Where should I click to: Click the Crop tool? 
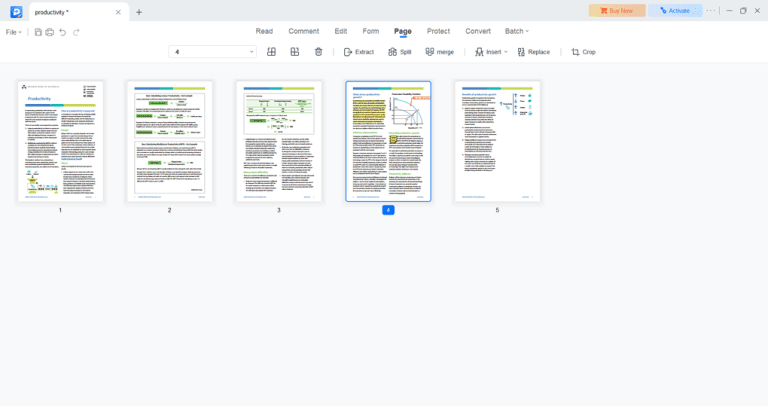pyautogui.click(x=583, y=52)
